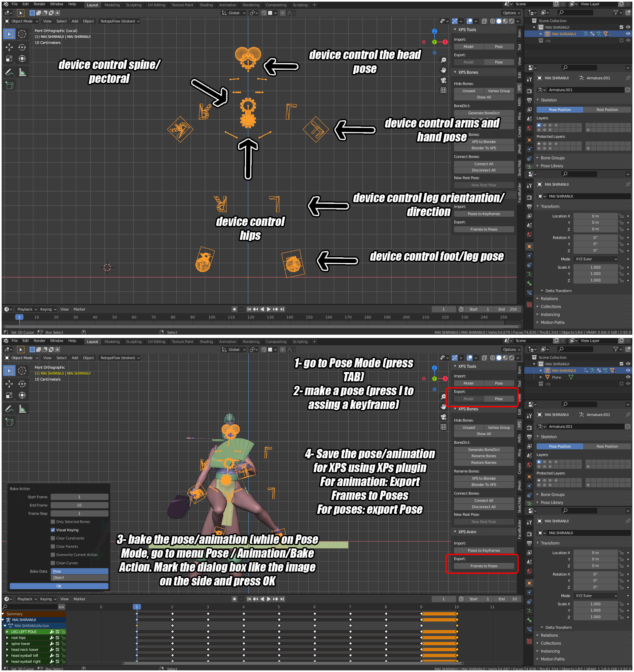Open the Render Properties tab (camera icon)

pos(529,91)
